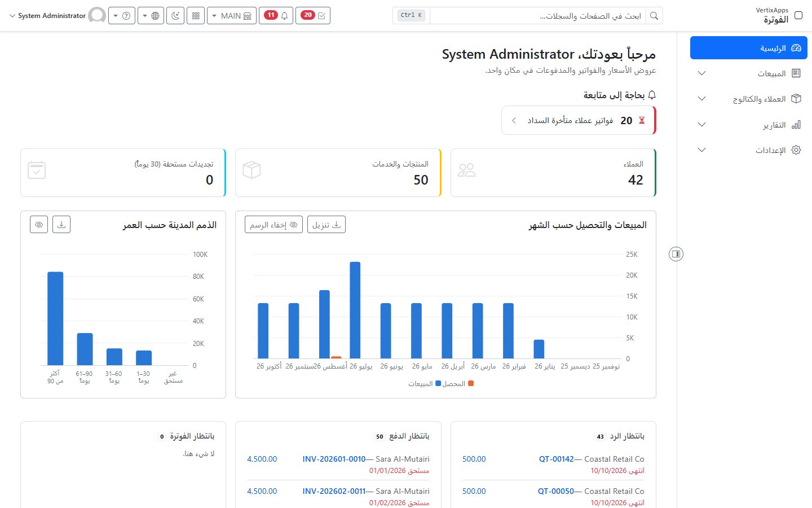Screen dimensions: 812x508
Task: Toggle the orange المحصل legend swatch
Action: (471, 383)
